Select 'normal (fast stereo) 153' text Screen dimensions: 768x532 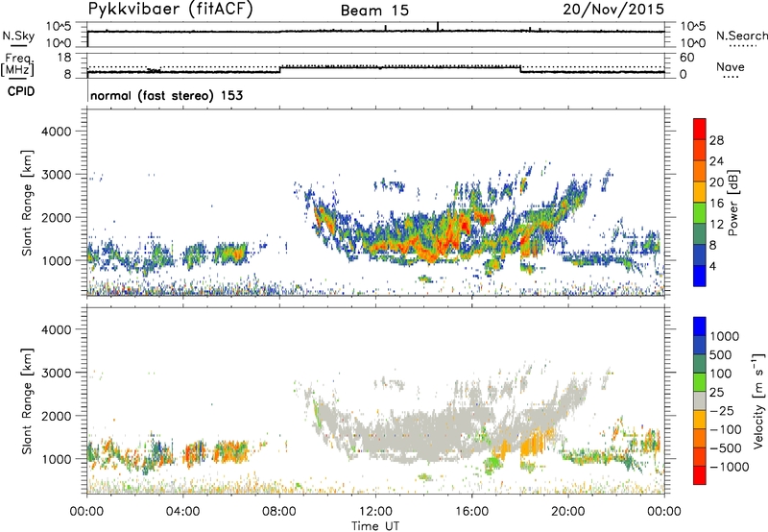(x=166, y=95)
